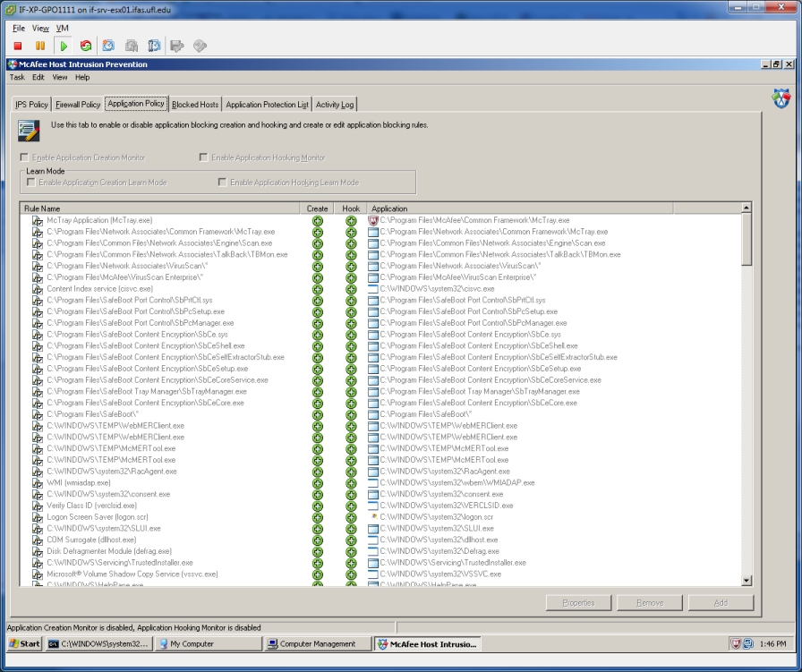
Task: Click Create icon for WMI (wmiadap.exe) rule
Action: pos(318,483)
